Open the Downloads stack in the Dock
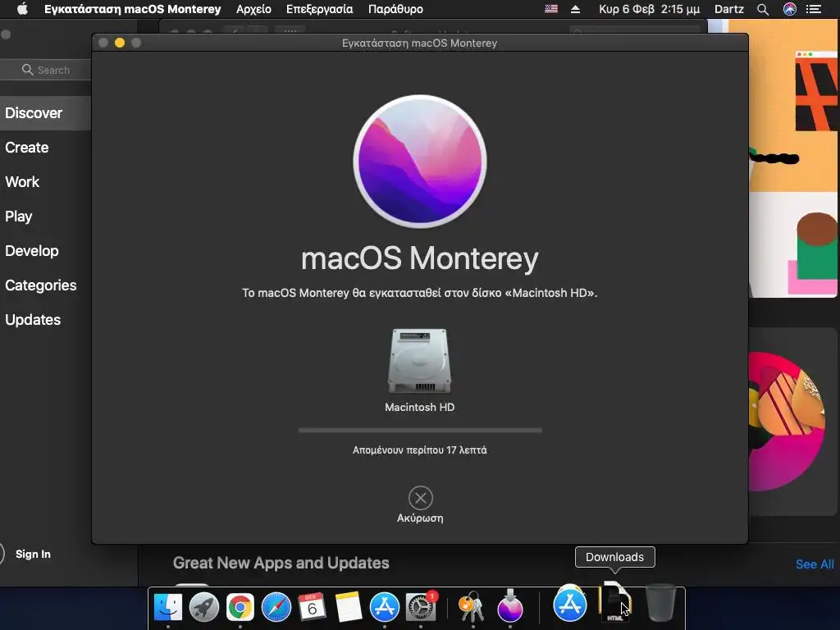840x630 pixels. click(615, 602)
